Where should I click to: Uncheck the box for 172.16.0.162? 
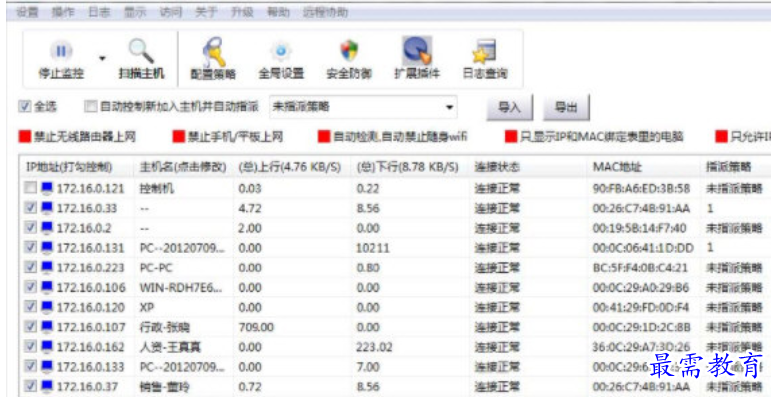pos(30,347)
